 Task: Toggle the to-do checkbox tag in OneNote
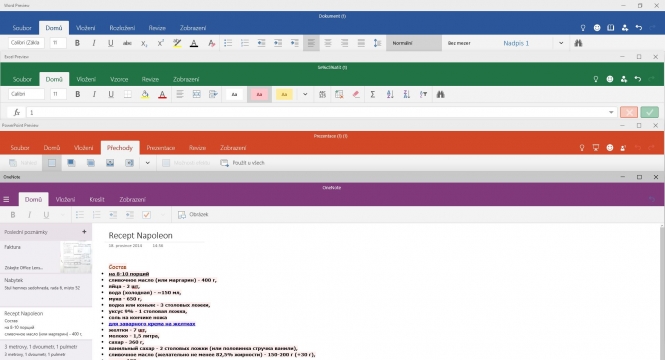click(146, 215)
